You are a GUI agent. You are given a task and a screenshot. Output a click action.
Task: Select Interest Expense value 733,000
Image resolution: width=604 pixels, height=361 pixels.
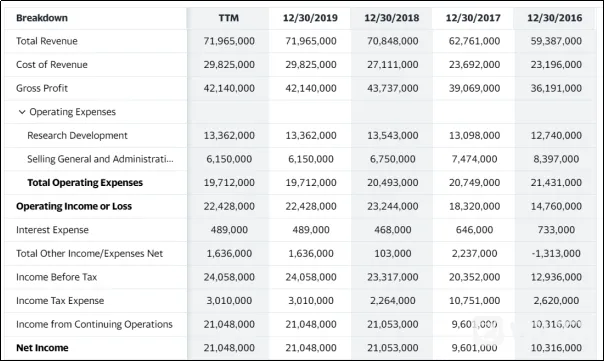tap(556, 230)
